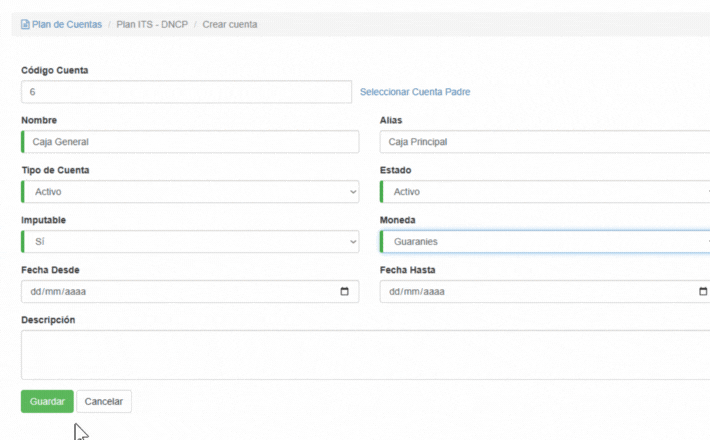Expand the Imputable dropdown
This screenshot has height=440, width=710.
click(x=190, y=242)
